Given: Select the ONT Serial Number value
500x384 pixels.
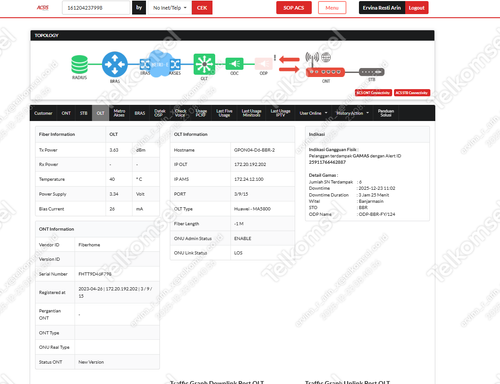Looking at the screenshot, I should click(95, 274).
